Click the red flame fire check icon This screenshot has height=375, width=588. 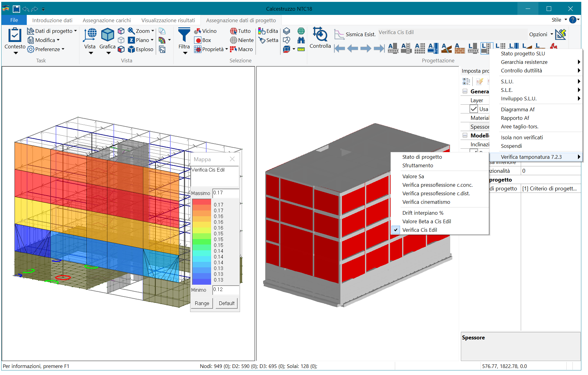click(554, 46)
